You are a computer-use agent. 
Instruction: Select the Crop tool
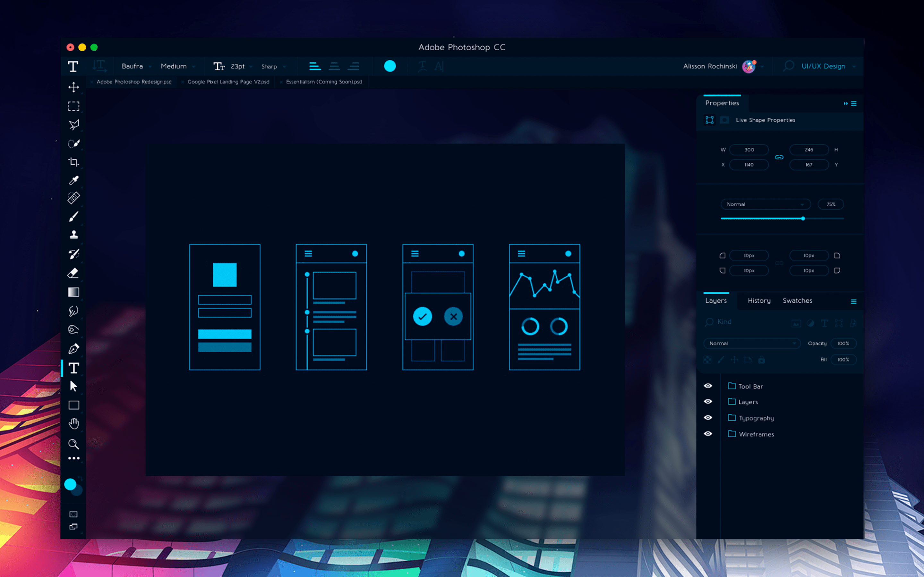(x=74, y=162)
